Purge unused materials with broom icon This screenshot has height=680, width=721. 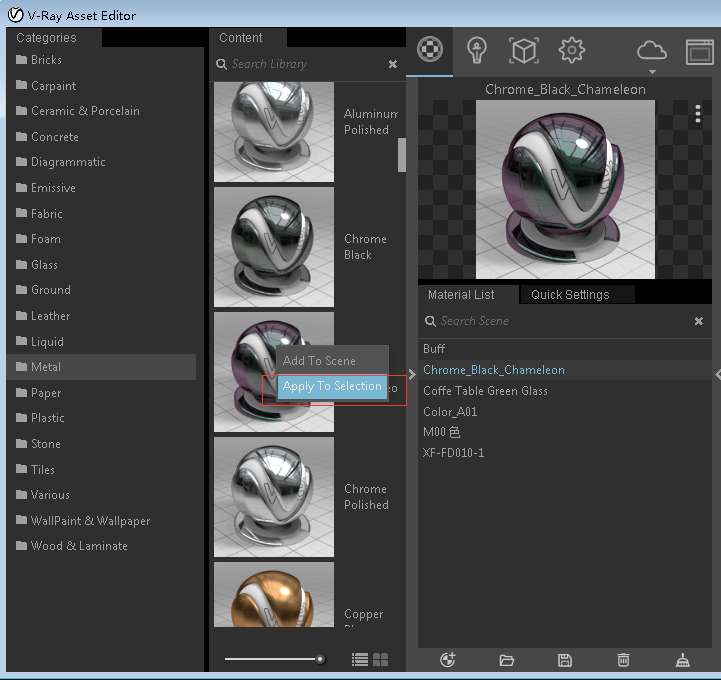(x=683, y=659)
